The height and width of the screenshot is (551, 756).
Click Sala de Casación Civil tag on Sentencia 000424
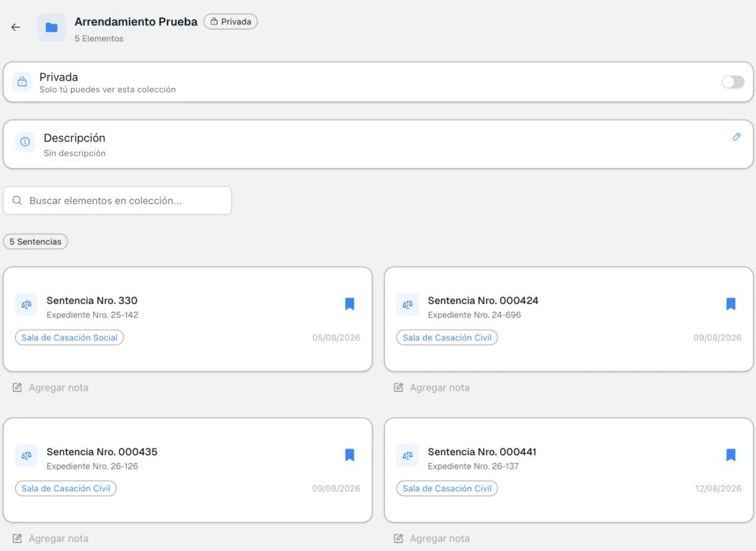point(447,338)
